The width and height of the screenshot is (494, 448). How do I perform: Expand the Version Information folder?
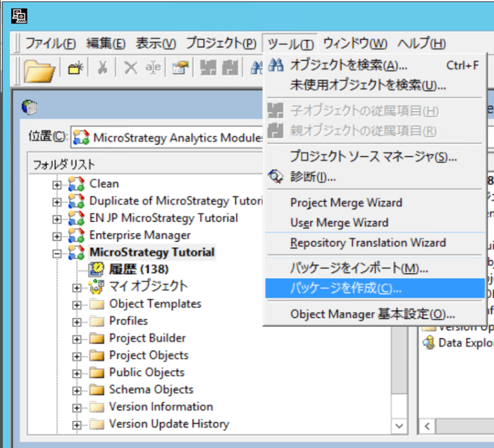click(x=77, y=408)
